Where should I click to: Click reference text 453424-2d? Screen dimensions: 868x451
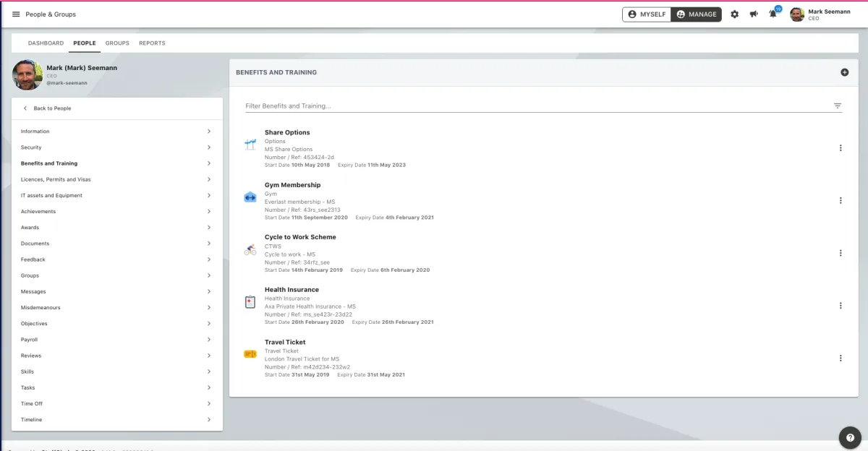(x=318, y=157)
